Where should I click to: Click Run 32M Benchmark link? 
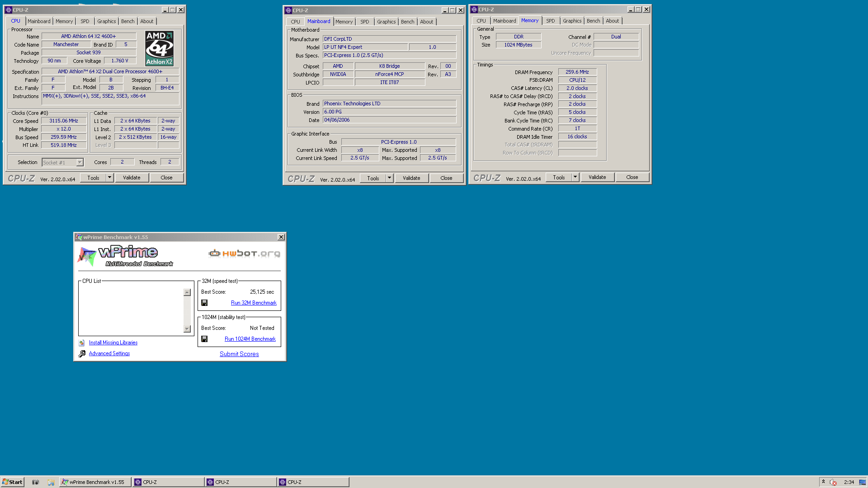point(254,303)
